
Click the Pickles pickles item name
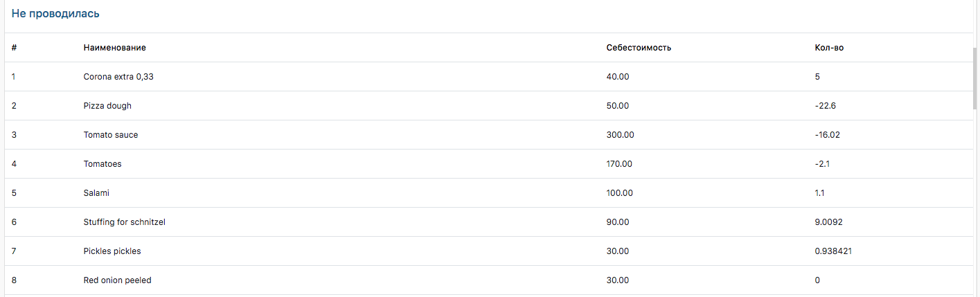pos(112,251)
